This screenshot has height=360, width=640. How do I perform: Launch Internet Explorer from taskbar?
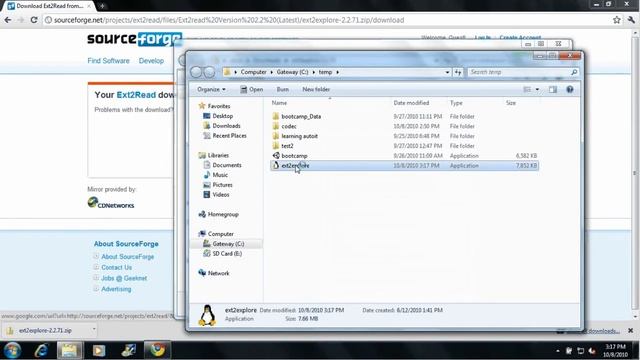(x=42, y=350)
